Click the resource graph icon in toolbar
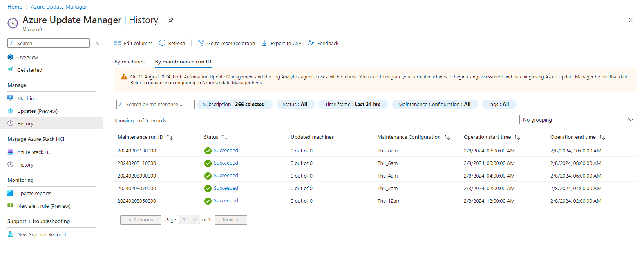Image resolution: width=644 pixels, height=263 pixels. (x=201, y=43)
